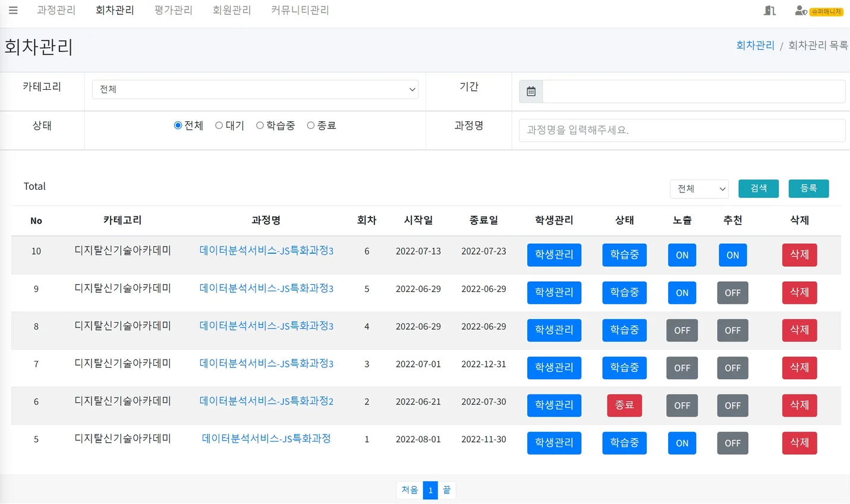This screenshot has height=504, width=850.
Task: Select pagination page 1
Action: coord(430,490)
